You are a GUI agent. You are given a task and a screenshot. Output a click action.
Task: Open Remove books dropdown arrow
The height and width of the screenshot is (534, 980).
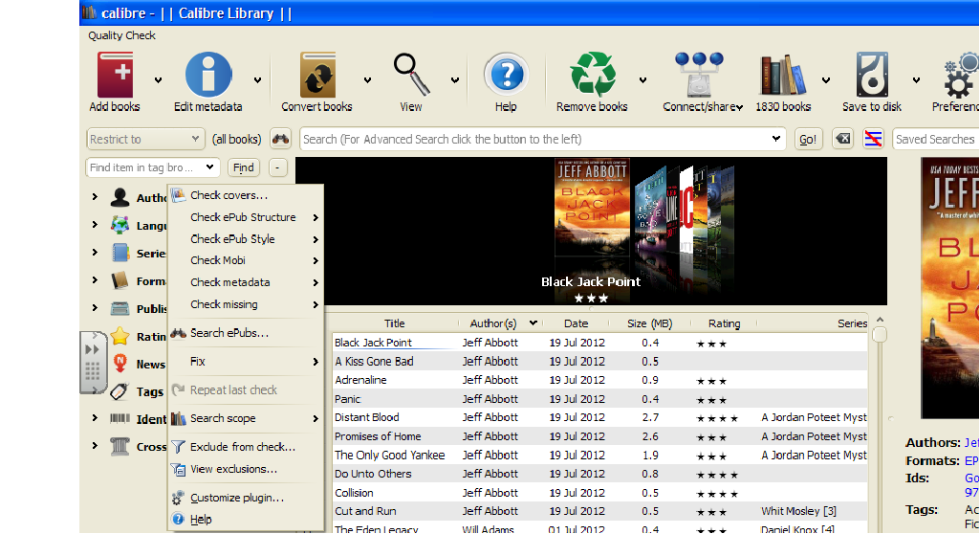click(642, 80)
